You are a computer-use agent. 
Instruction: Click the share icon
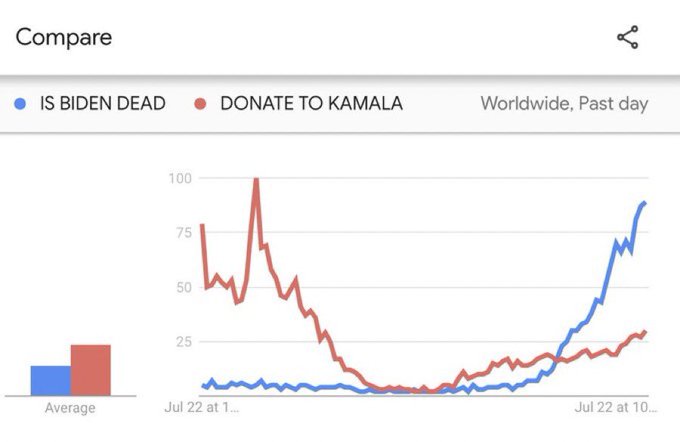tap(628, 38)
